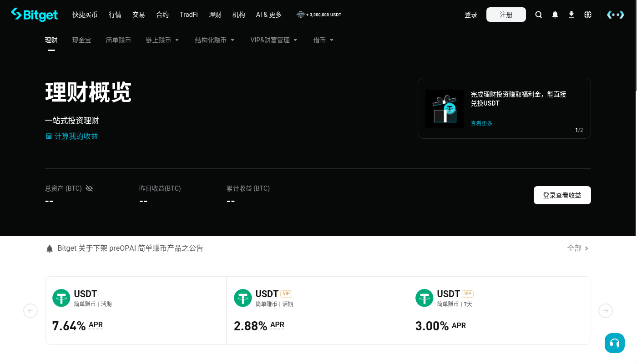Click first USDT 活期 card coin icon

click(x=61, y=298)
